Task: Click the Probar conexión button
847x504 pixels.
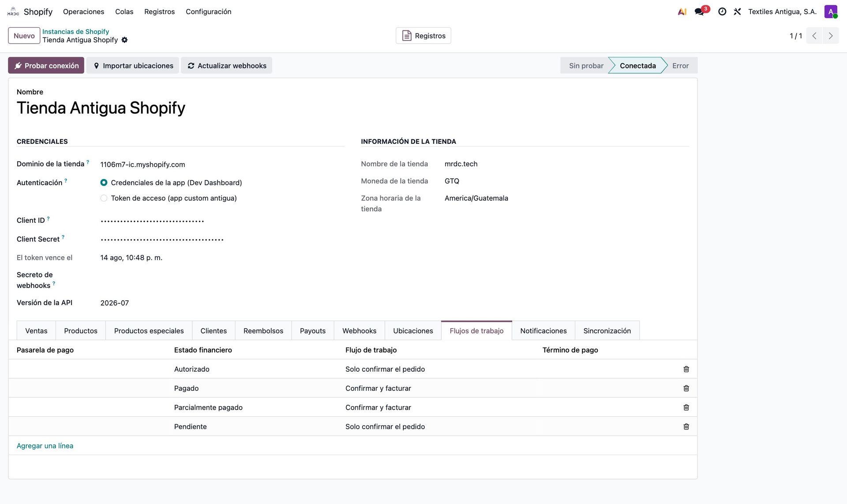Action: click(x=46, y=65)
